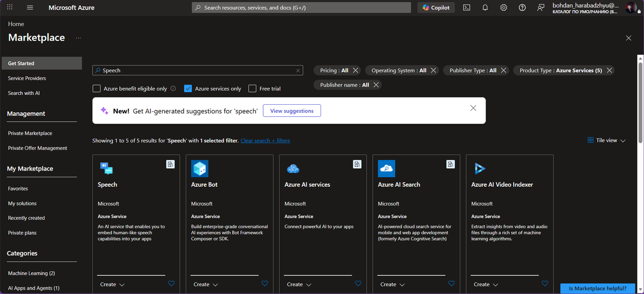Open the Pricing filter dropdown

(x=334, y=70)
